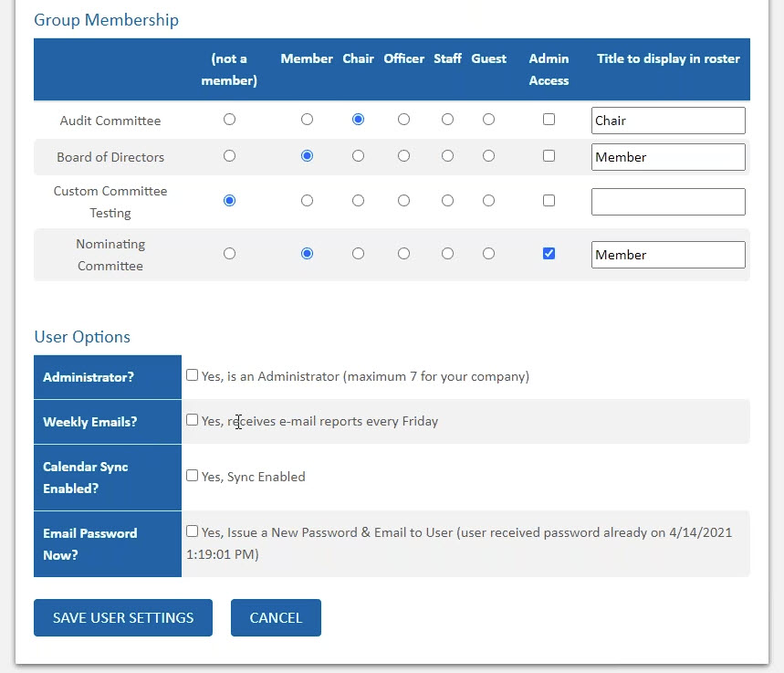The height and width of the screenshot is (673, 784).
Task: Select Staff radio for Audit Committee
Action: click(447, 119)
